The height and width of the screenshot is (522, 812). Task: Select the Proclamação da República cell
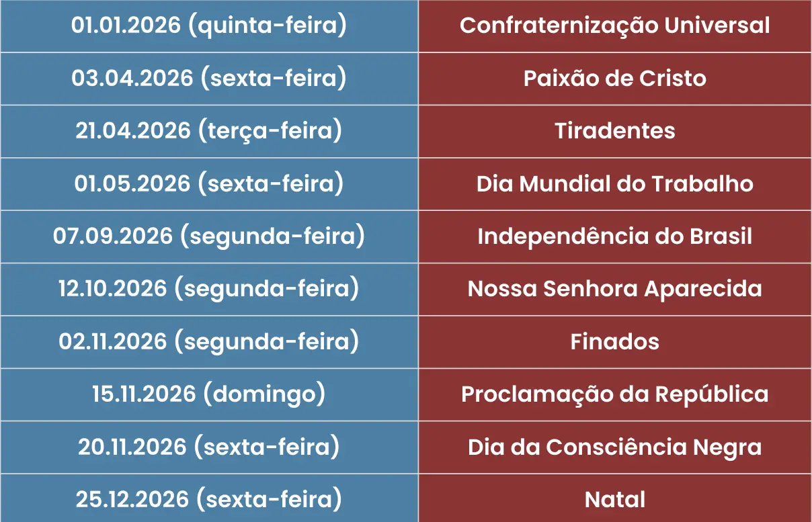pos(614,394)
